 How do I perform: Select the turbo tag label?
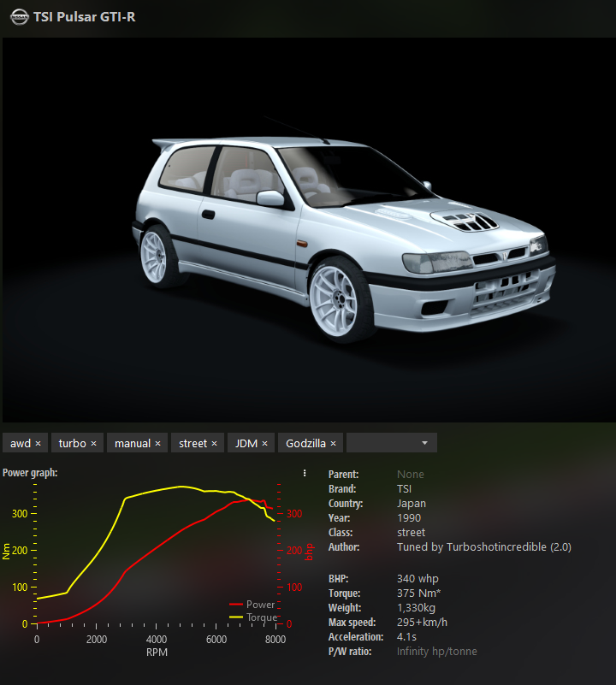72,444
